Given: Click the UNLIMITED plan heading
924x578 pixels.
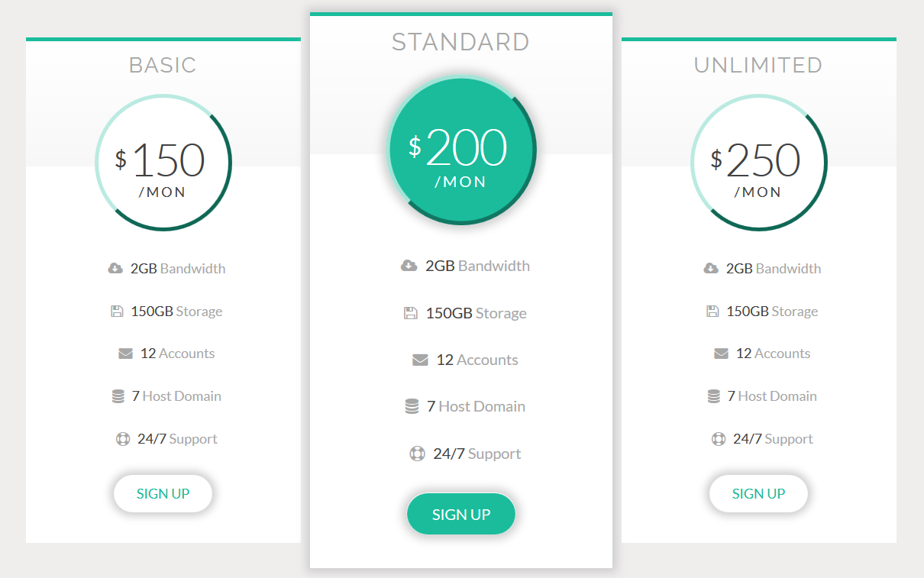Looking at the screenshot, I should tap(758, 66).
